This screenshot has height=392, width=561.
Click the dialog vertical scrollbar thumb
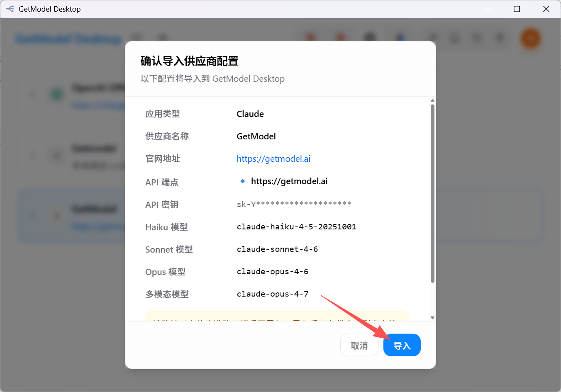[x=432, y=193]
